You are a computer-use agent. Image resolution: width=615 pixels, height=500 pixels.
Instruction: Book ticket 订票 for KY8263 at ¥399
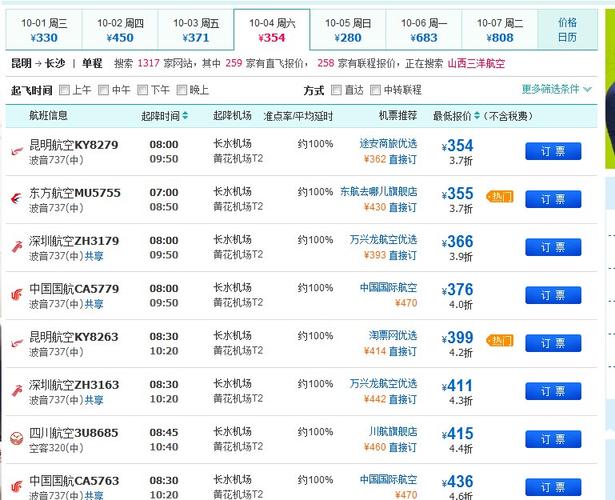(553, 343)
